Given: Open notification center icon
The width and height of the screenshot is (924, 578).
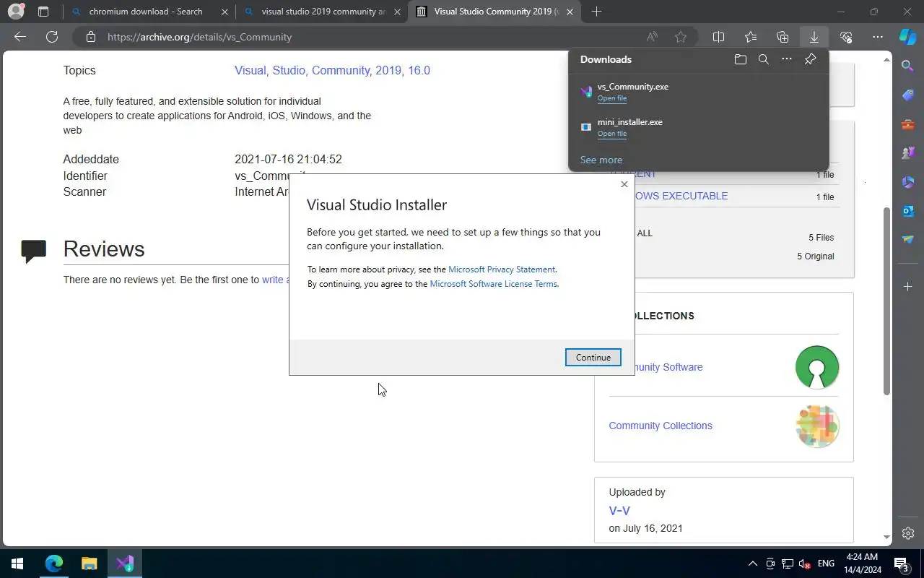Looking at the screenshot, I should pyautogui.click(x=902, y=564).
